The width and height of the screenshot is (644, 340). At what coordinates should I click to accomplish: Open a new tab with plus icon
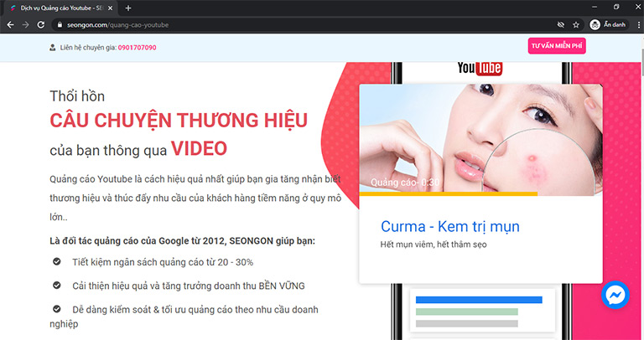[x=128, y=8]
